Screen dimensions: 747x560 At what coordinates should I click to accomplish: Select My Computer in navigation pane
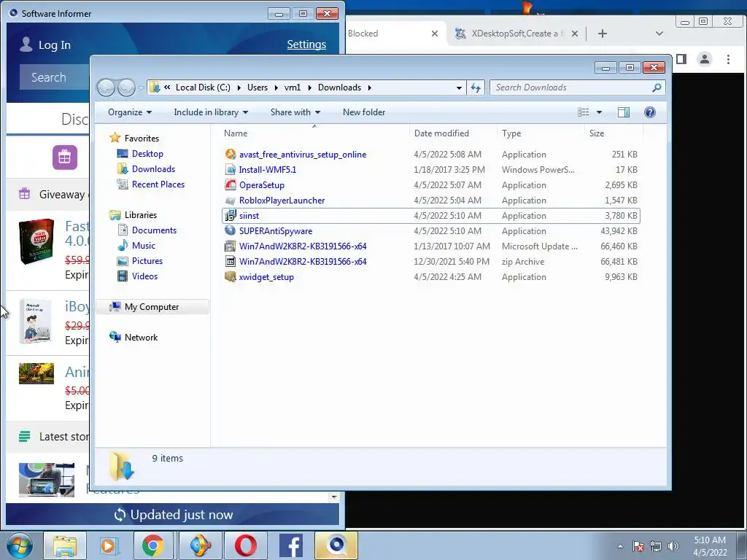(x=152, y=307)
